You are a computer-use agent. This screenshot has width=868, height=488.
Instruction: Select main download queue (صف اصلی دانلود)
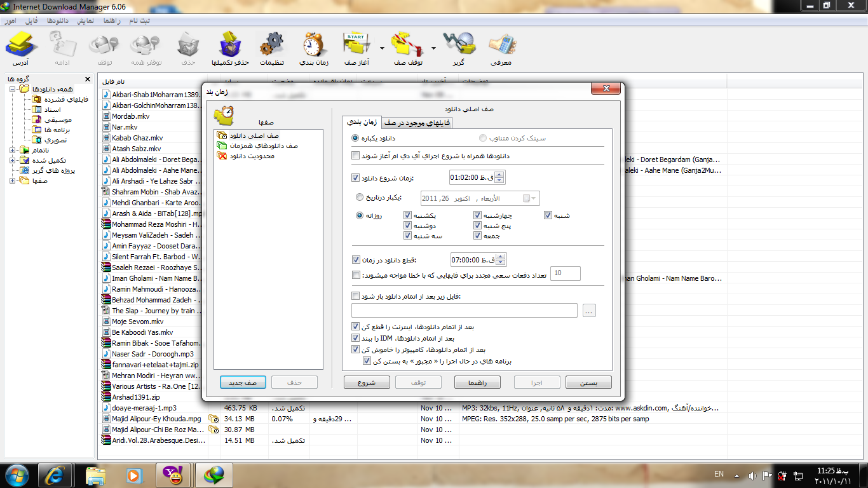click(x=248, y=135)
